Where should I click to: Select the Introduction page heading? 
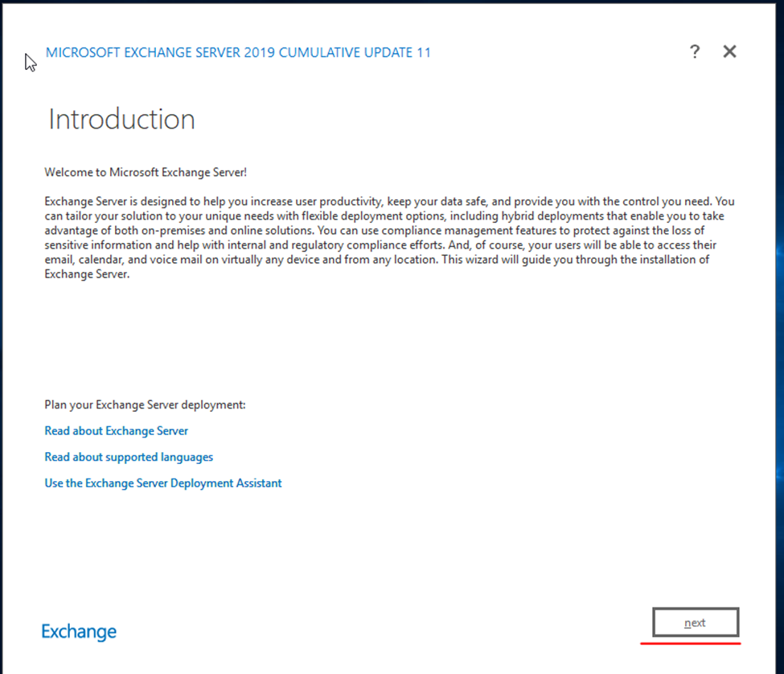click(x=121, y=120)
